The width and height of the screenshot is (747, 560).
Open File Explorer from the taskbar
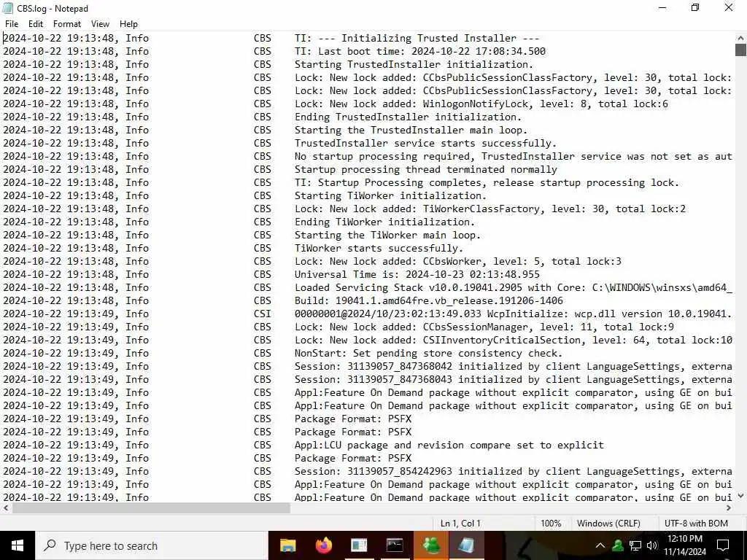[287, 545]
